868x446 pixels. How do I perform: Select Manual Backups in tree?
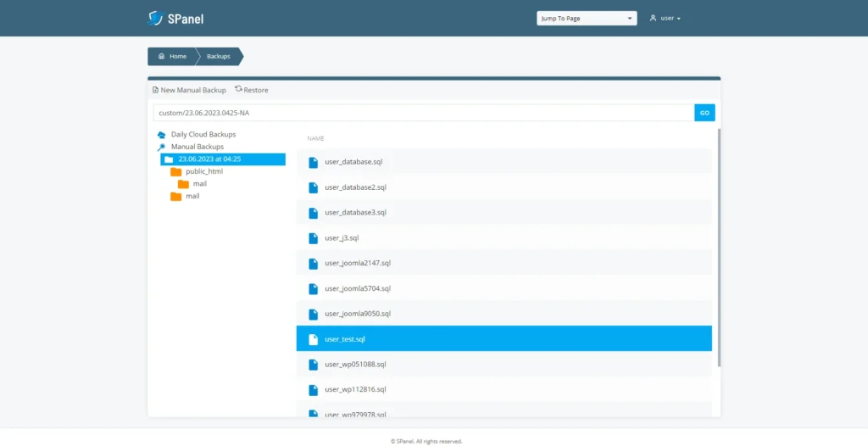tap(197, 147)
